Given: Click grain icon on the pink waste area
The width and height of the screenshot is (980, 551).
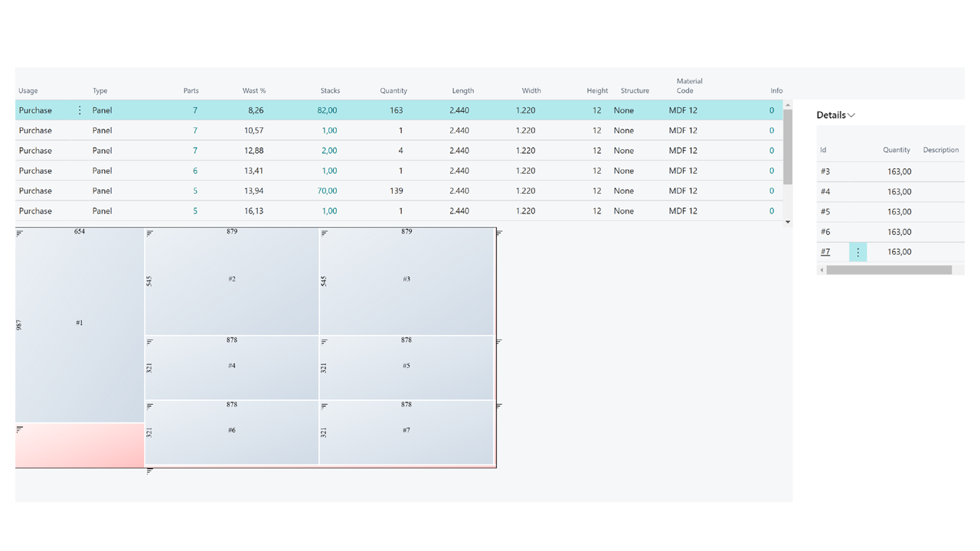Looking at the screenshot, I should 20,430.
